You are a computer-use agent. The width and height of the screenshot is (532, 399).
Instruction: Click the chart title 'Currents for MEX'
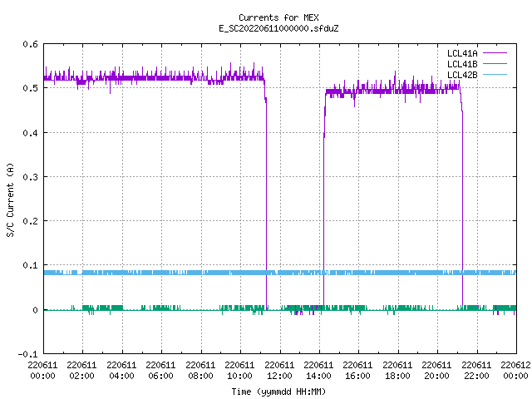tap(278, 17)
